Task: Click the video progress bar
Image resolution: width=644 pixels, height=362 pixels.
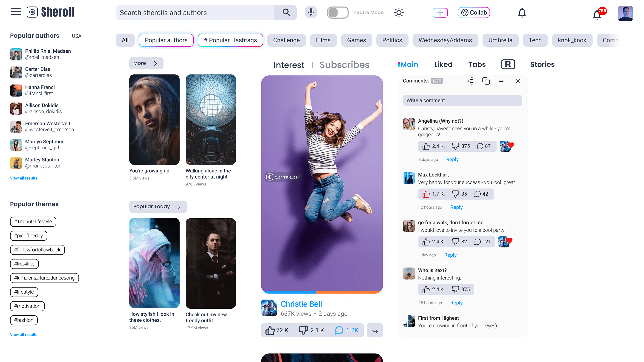Action: (322, 292)
